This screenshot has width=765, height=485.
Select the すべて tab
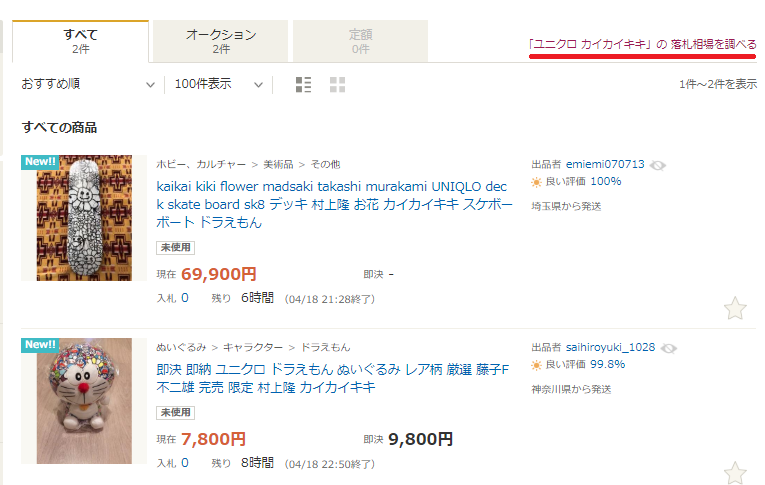coord(80,41)
